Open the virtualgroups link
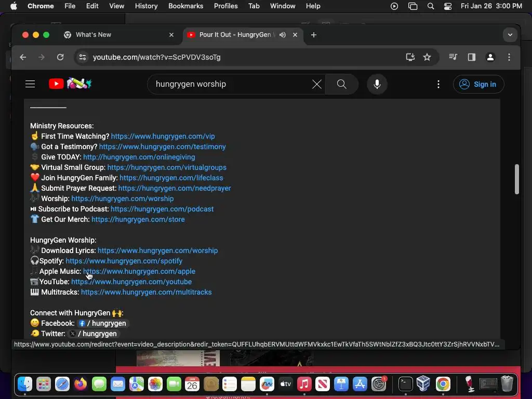Viewport: 532px width, 399px height. tap(167, 167)
